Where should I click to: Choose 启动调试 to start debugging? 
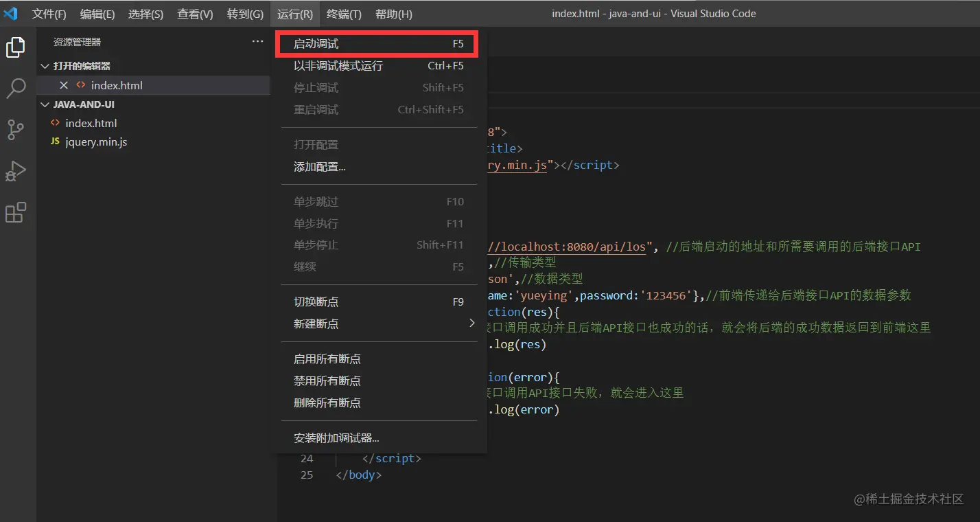379,44
